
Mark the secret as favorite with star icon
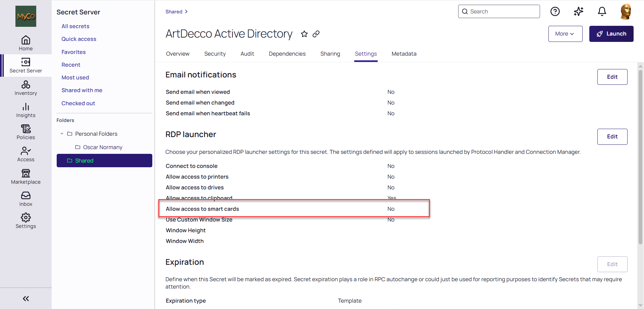[x=304, y=34]
